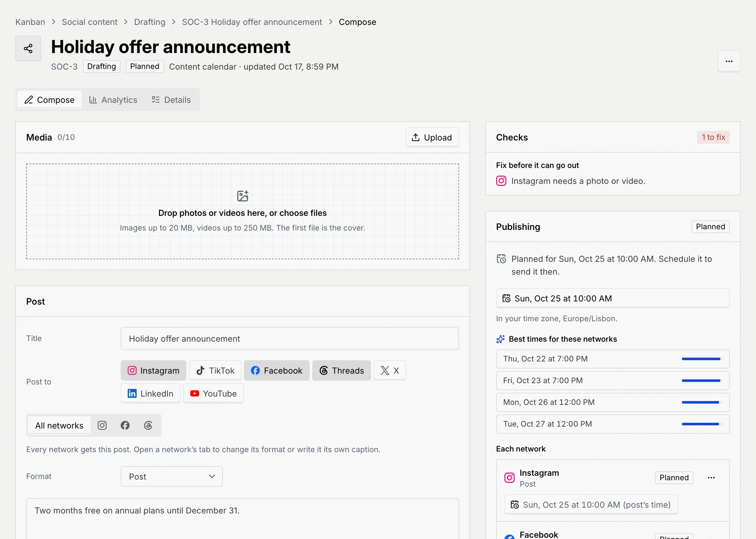
Task: Click the Drafting status tag under title
Action: point(102,66)
